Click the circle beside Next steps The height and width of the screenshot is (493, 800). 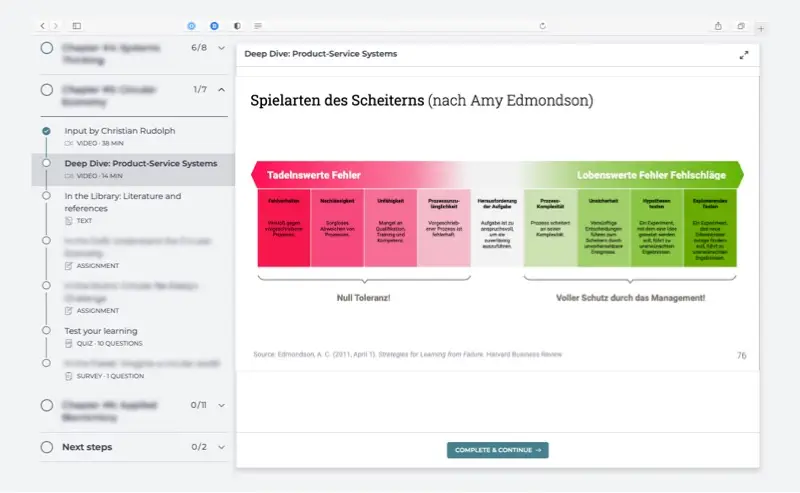tap(47, 447)
